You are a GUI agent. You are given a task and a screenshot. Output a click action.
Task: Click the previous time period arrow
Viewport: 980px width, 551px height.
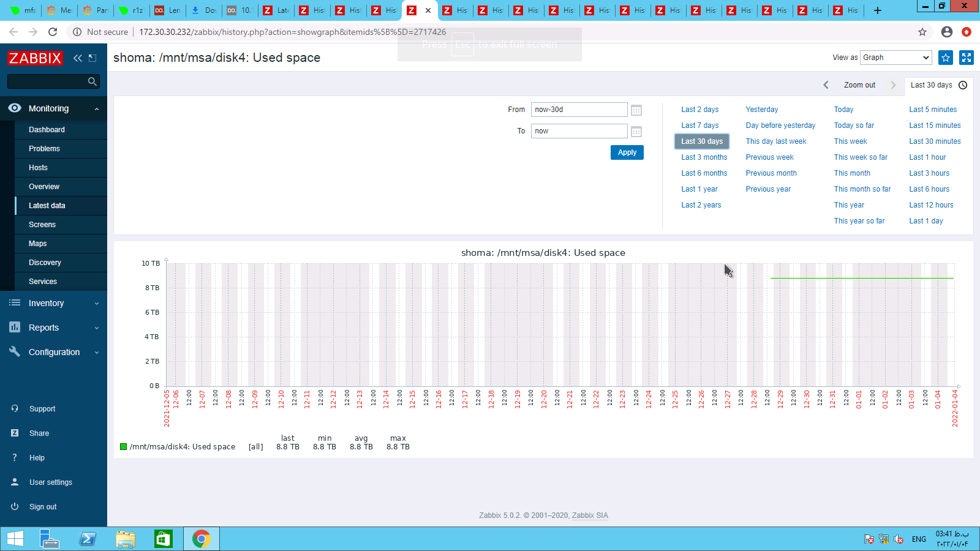[x=826, y=85]
